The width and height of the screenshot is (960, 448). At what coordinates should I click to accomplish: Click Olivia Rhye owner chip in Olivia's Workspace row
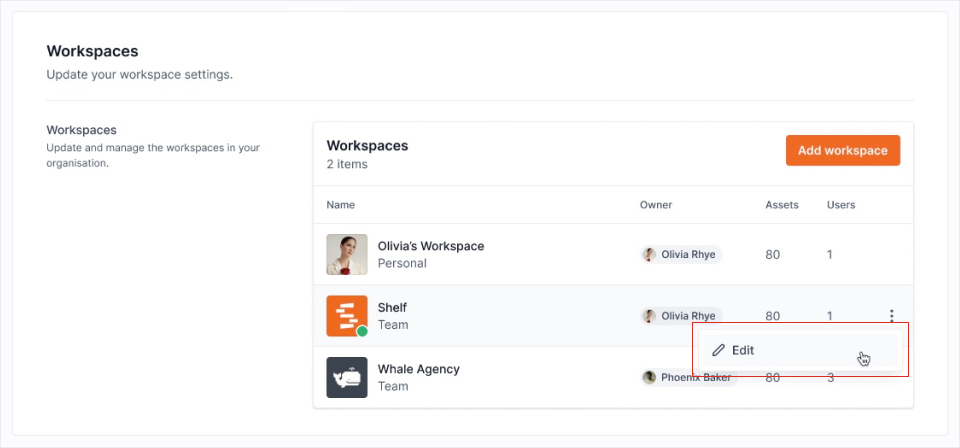[681, 255]
